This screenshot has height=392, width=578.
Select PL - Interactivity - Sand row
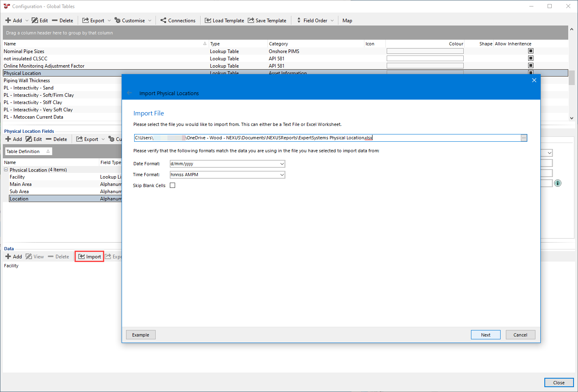(62, 88)
